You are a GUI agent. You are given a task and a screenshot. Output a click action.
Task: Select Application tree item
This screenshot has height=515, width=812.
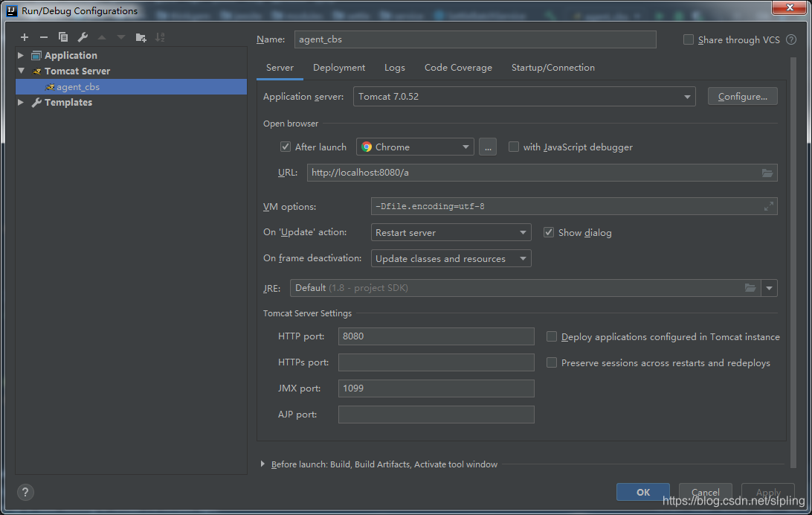tap(71, 55)
